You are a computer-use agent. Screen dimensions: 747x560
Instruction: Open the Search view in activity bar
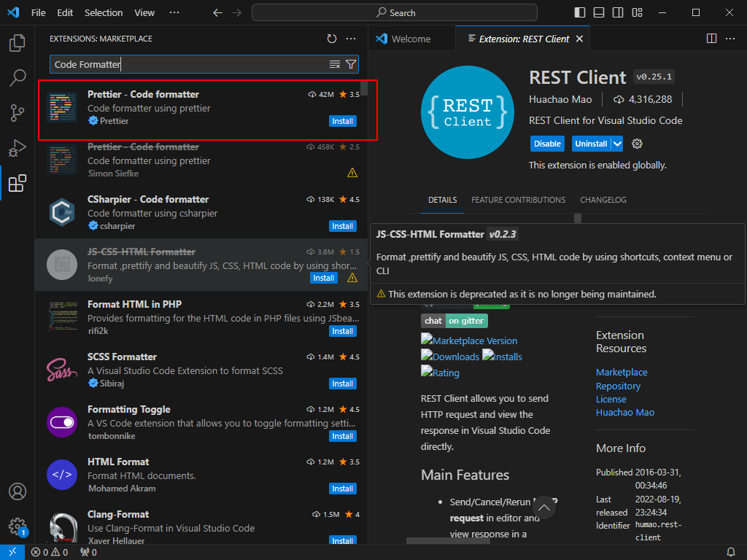point(18,77)
